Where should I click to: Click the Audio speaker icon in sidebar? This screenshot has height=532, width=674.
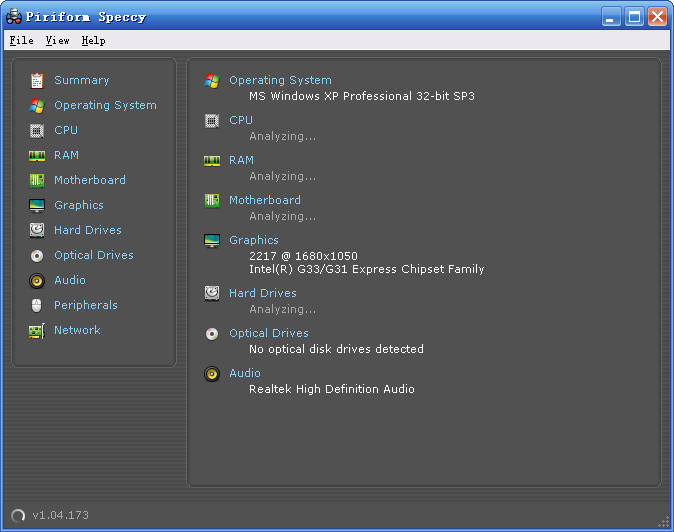pos(37,280)
